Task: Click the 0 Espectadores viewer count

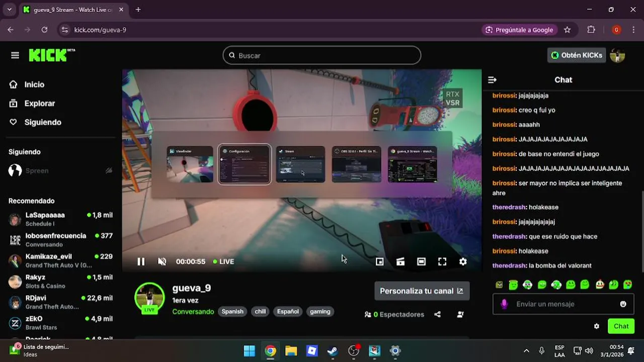Action: point(394,314)
